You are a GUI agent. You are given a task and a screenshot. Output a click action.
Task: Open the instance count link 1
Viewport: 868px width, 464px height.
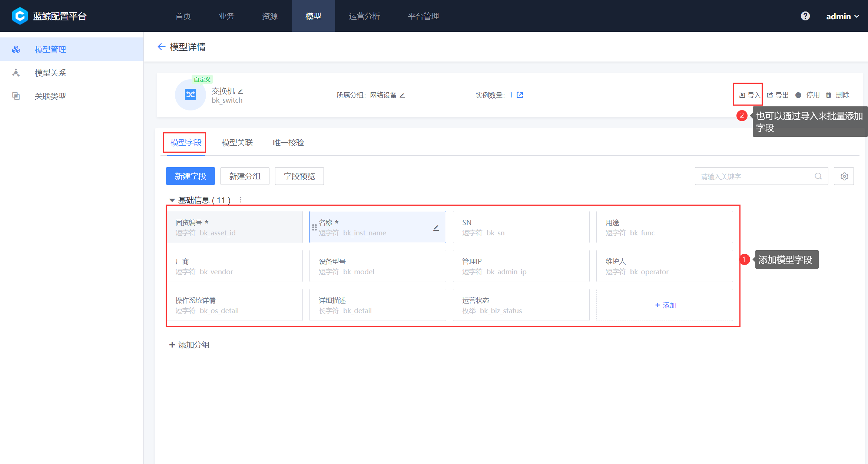pyautogui.click(x=511, y=95)
